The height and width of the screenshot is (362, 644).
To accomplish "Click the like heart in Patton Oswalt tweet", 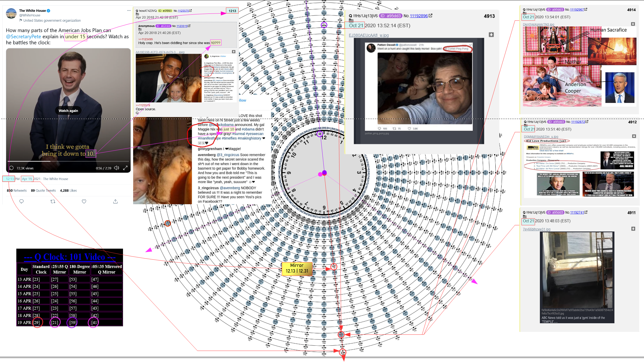I will [409, 129].
